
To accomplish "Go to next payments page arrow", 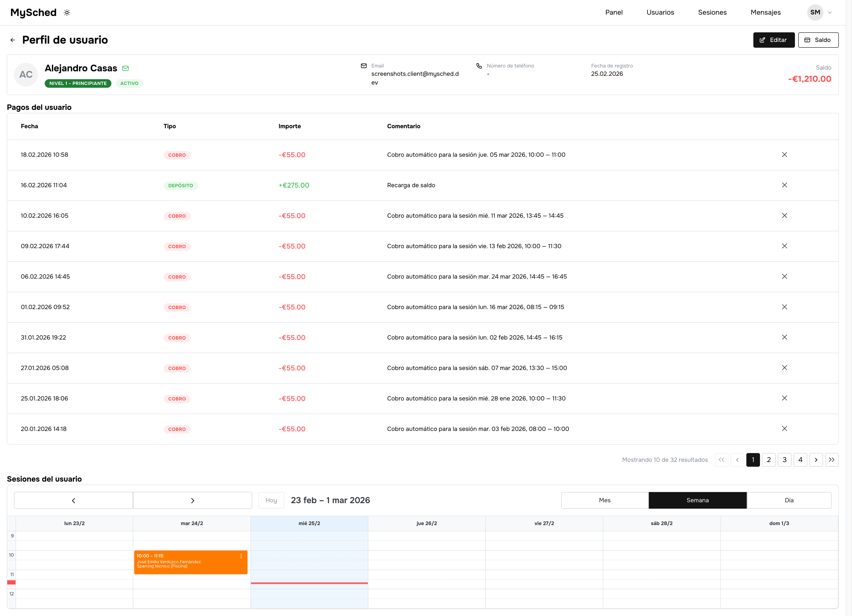I will point(816,460).
